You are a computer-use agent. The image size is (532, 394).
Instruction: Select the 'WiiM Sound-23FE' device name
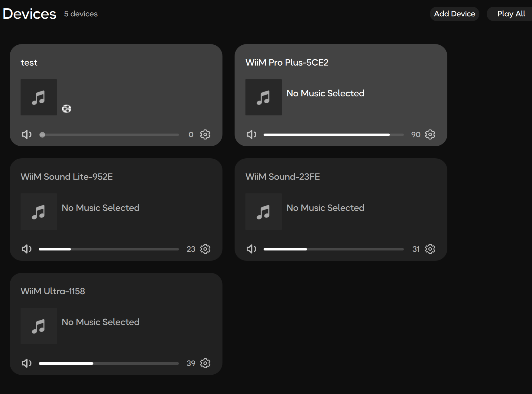[283, 177]
